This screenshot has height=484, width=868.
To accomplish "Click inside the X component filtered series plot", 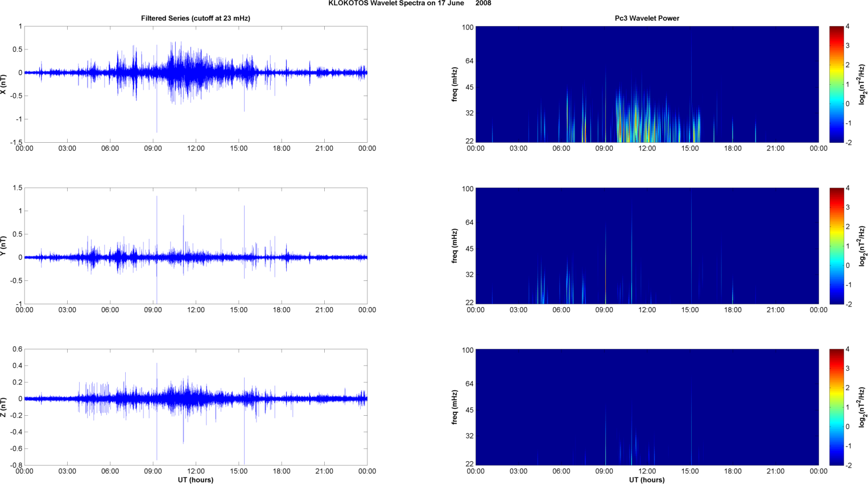I will 196,84.
